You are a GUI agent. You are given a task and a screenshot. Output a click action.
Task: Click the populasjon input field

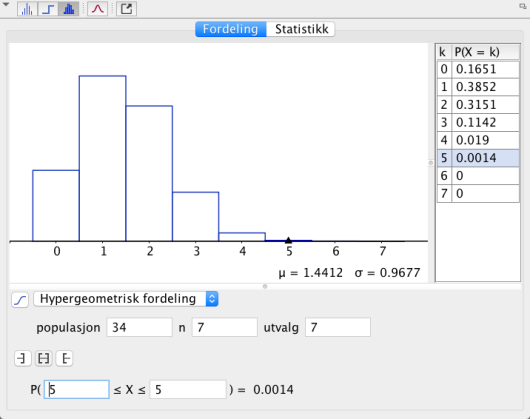pyautogui.click(x=139, y=327)
